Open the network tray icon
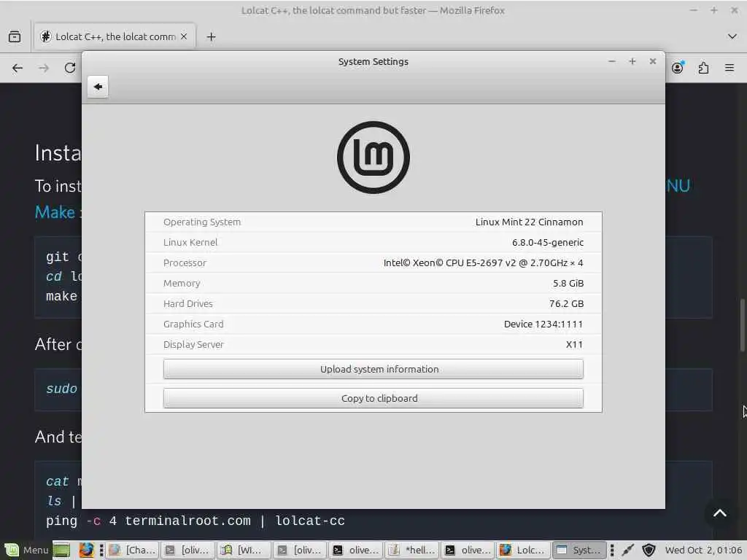 click(628, 550)
